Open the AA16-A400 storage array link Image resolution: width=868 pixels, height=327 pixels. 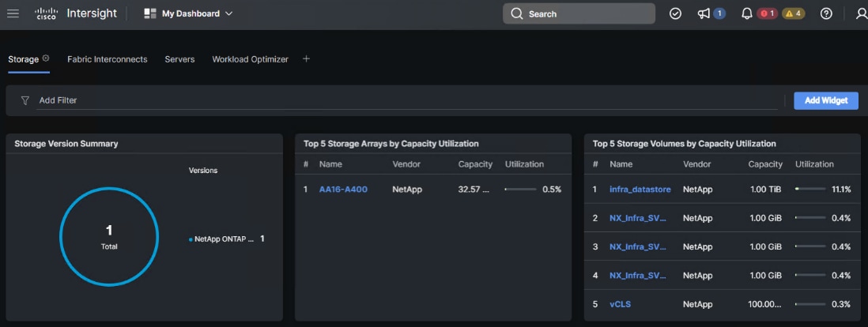[x=343, y=190]
